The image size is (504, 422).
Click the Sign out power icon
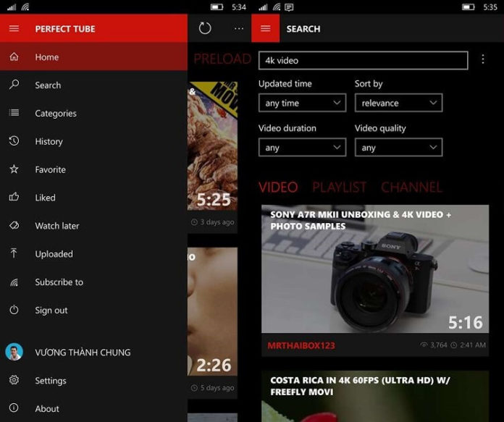pyautogui.click(x=14, y=310)
